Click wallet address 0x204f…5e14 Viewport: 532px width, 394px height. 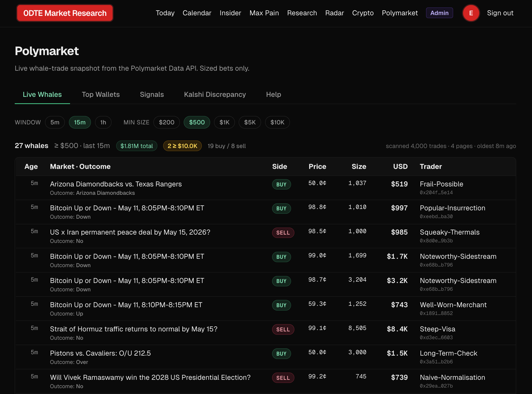click(x=436, y=193)
